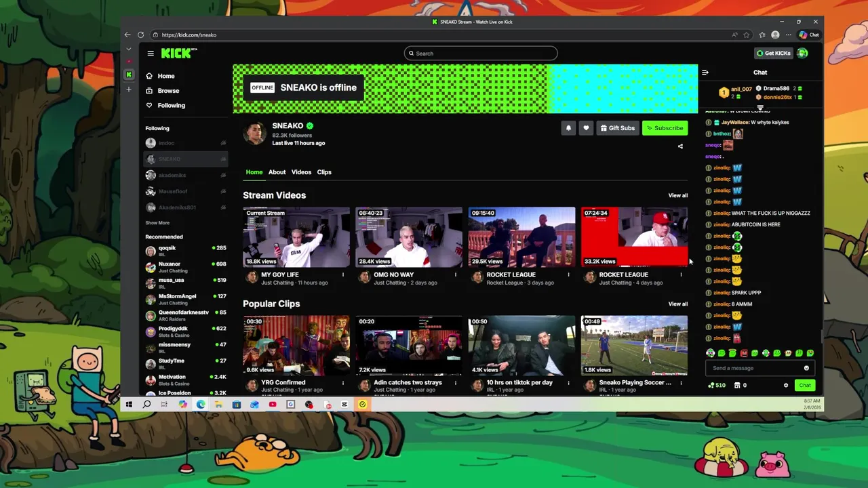Reload the page with the refresh icon
The image size is (868, 488).
140,35
